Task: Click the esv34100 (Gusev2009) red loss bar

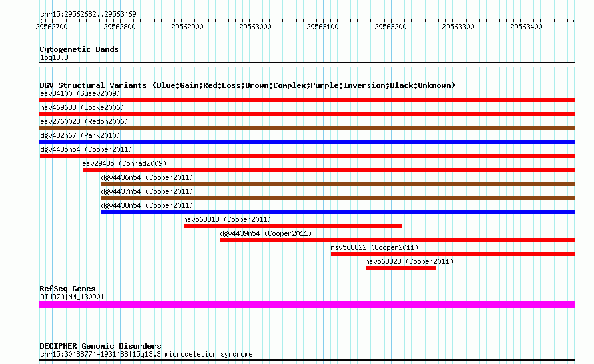Action: [x=307, y=100]
